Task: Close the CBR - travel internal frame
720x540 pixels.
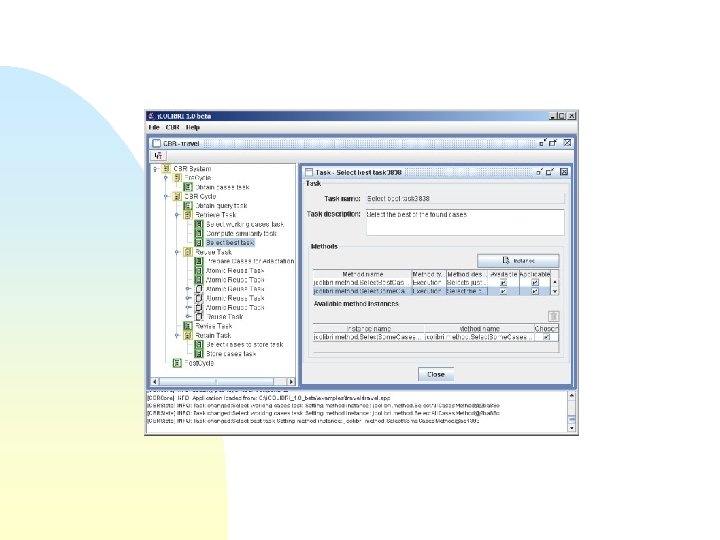Action: (x=567, y=143)
